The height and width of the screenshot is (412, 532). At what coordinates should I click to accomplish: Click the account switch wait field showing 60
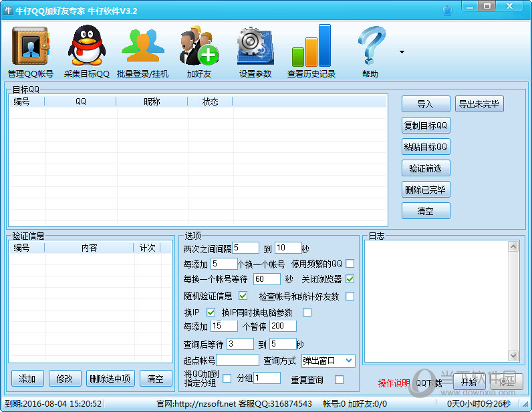coord(267,279)
